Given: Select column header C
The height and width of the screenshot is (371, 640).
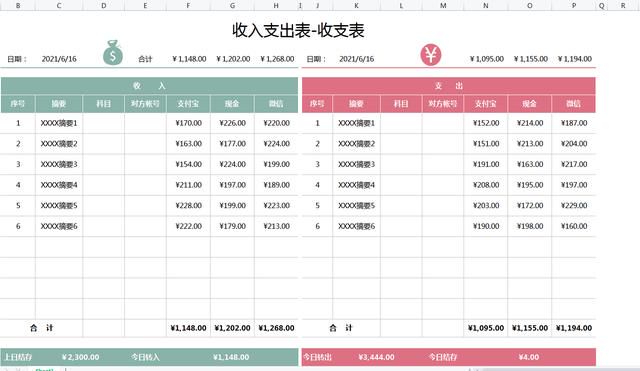Looking at the screenshot, I should tap(59, 5).
